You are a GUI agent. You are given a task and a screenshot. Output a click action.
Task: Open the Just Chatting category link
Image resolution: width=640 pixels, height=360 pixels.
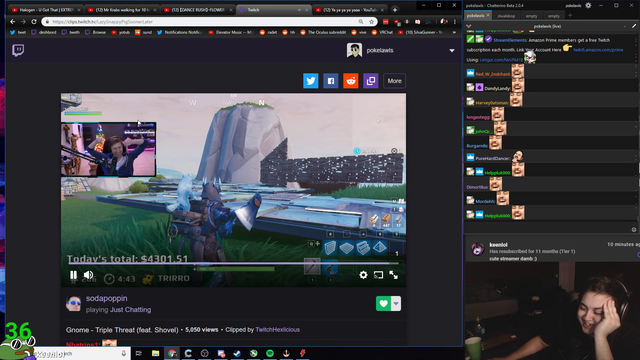(130, 310)
